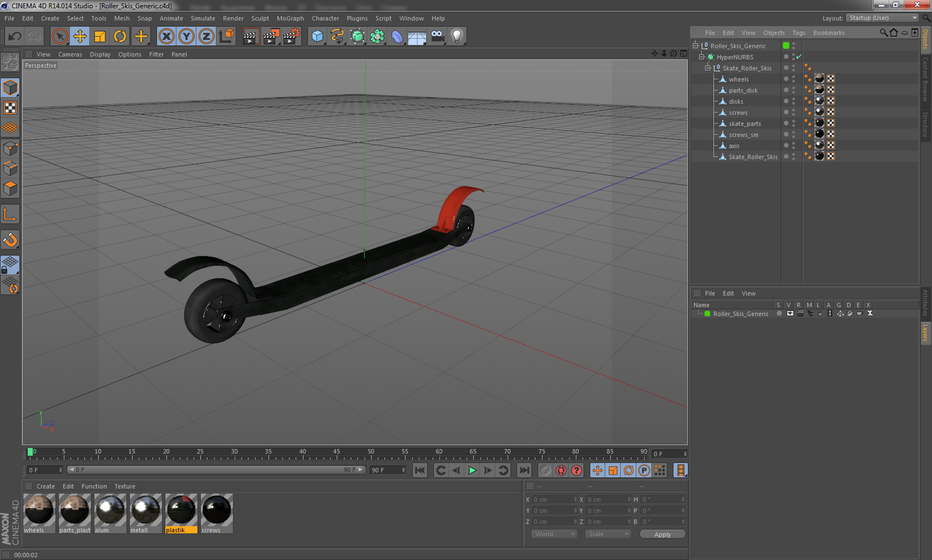Image resolution: width=932 pixels, height=560 pixels.
Task: Toggle snapping magnet icon
Action: (x=10, y=240)
